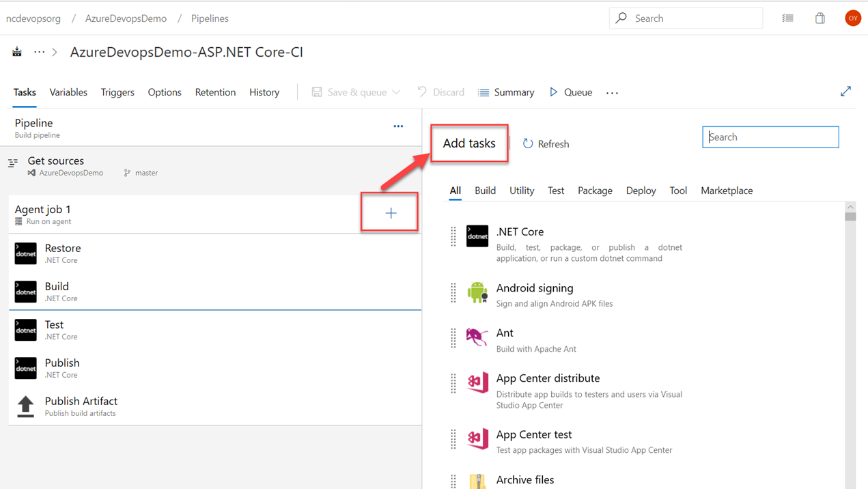Open the Summary view
The height and width of the screenshot is (489, 868).
tap(506, 92)
